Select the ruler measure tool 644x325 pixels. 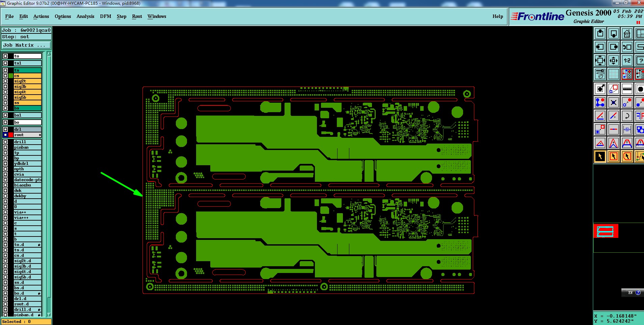pos(627,89)
